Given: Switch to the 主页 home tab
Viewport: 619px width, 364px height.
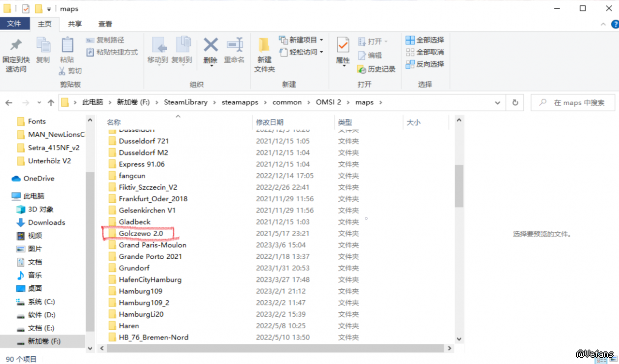Looking at the screenshot, I should (44, 24).
